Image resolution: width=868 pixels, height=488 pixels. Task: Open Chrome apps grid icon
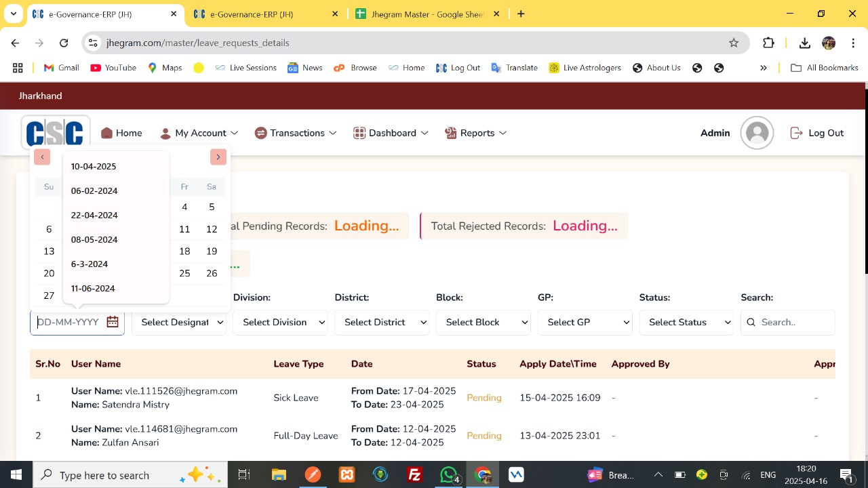(18, 68)
